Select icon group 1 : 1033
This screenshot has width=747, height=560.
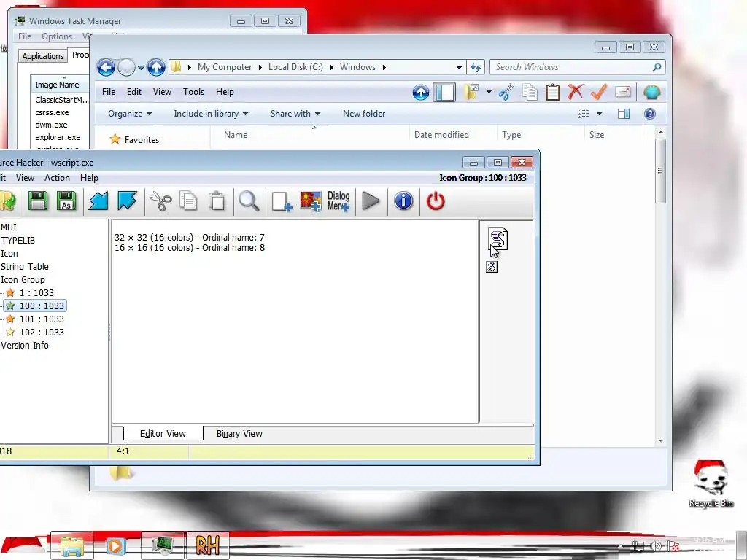pyautogui.click(x=36, y=293)
